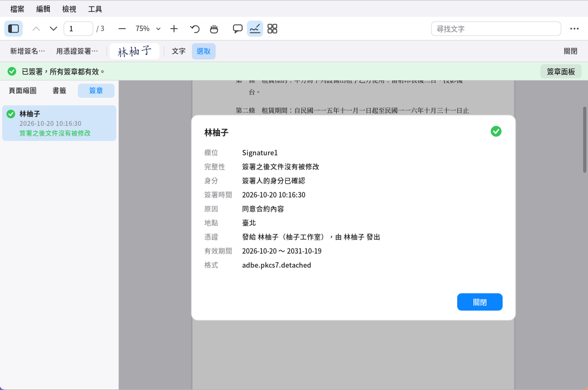Open the grid page overview icon
Viewport: 588px width, 390px height.
[x=272, y=29]
